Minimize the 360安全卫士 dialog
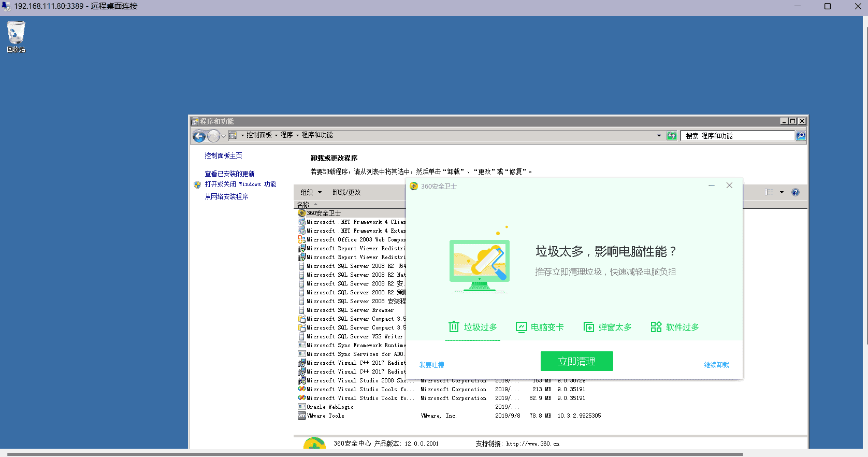868x457 pixels. 712,185
